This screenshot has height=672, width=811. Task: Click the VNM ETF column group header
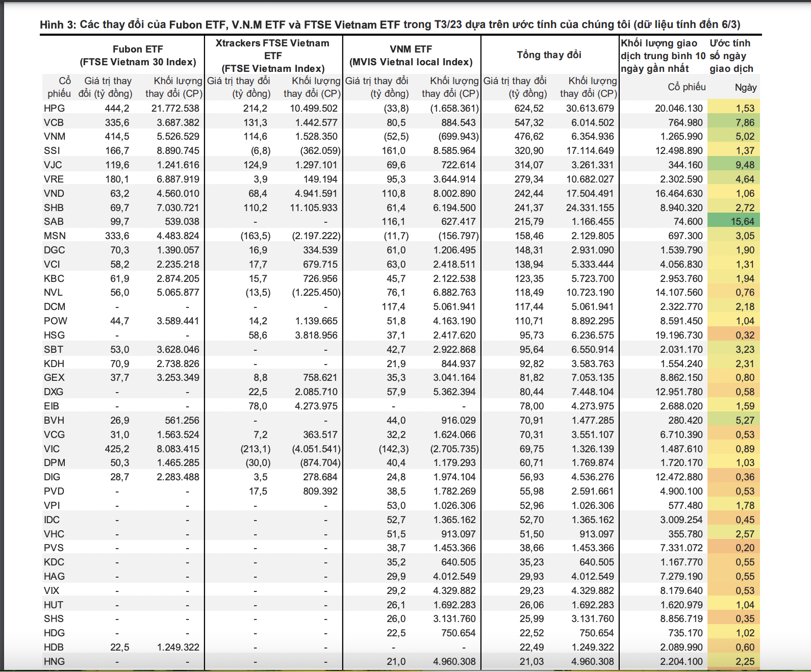[411, 56]
